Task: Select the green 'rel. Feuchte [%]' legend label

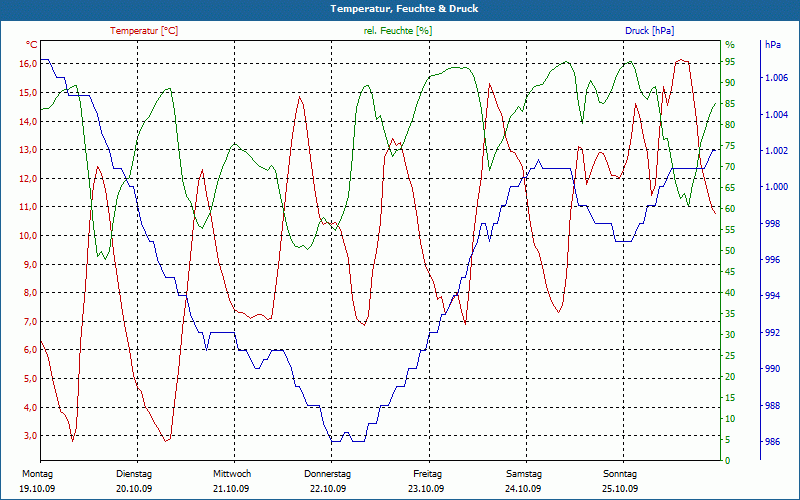Action: tap(397, 31)
